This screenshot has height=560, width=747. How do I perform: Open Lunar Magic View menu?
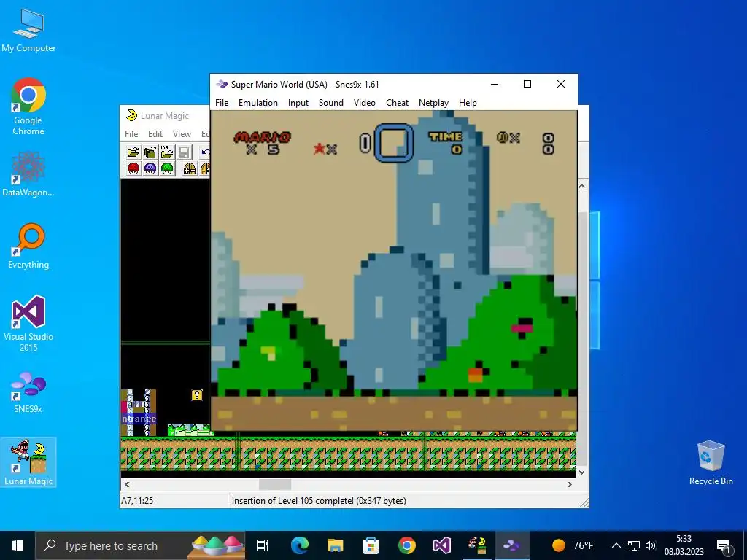(182, 134)
